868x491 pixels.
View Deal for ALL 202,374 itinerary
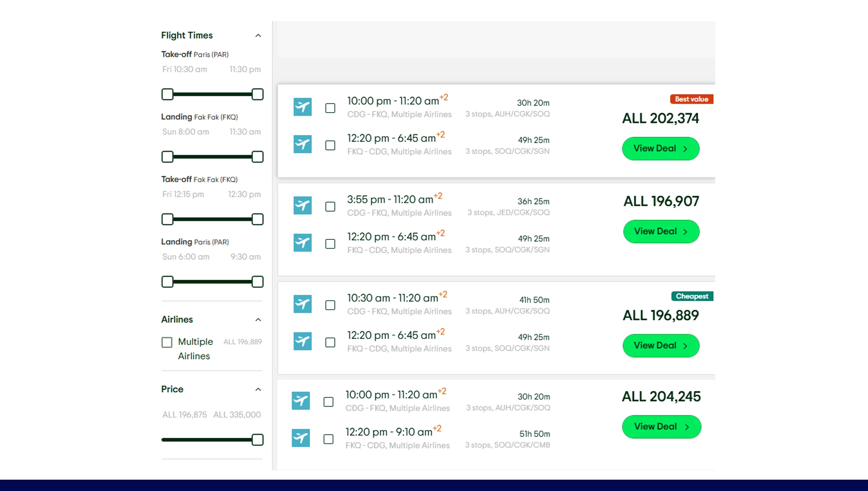coord(661,148)
